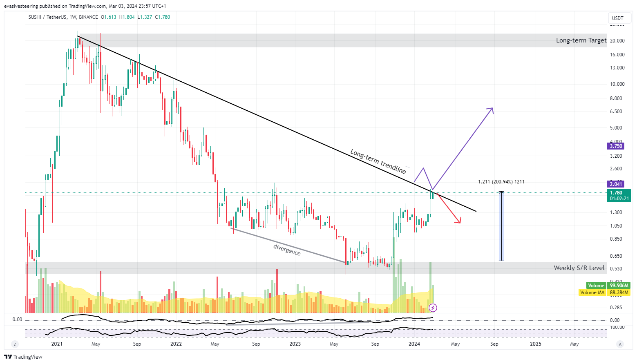The height and width of the screenshot is (364, 637).
Task: Toggle the A auto-scale icon at bottom right
Action: coord(620,344)
